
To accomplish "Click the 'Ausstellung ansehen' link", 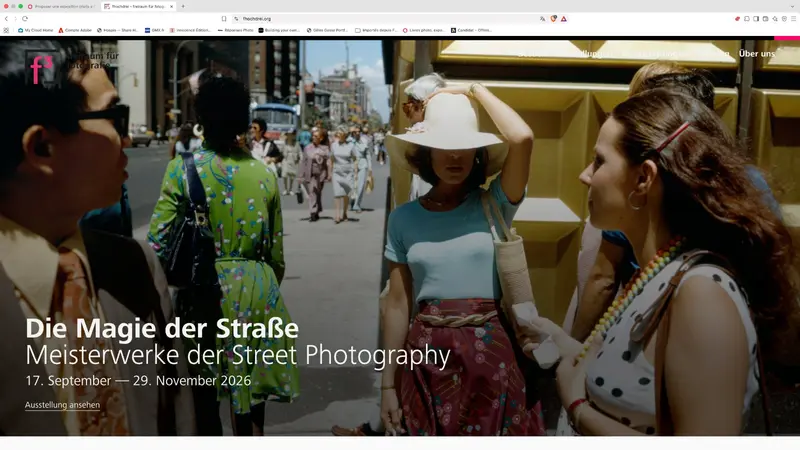I will click(x=62, y=405).
